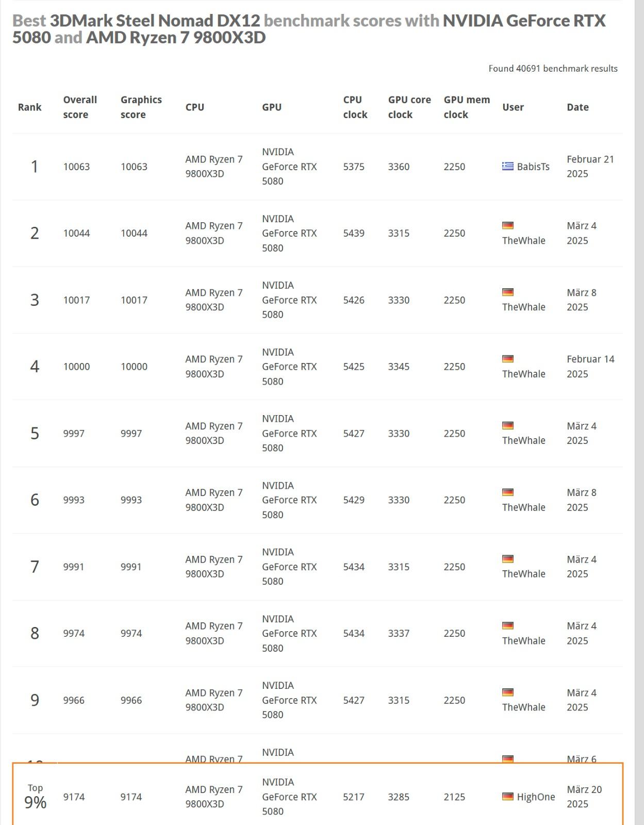The height and width of the screenshot is (825, 644).
Task: Click NVIDIA GeForce RTX 5080 in rank 4
Action: pos(289,367)
